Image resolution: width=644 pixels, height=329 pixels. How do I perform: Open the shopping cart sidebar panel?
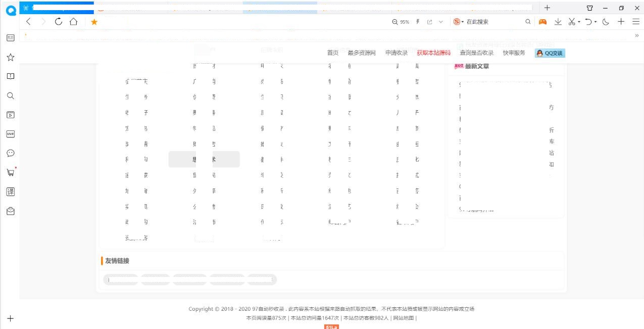tap(10, 172)
